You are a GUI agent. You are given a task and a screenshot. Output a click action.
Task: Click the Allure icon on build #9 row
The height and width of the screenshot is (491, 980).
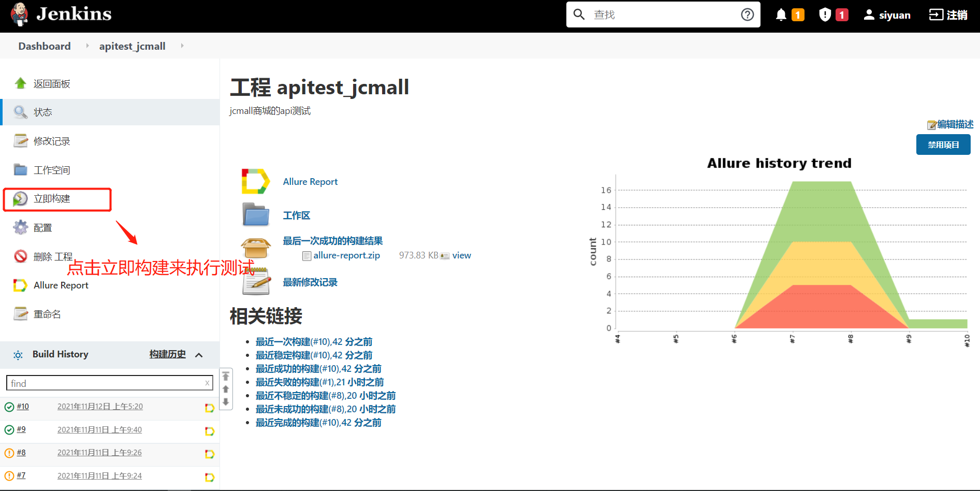click(x=210, y=431)
